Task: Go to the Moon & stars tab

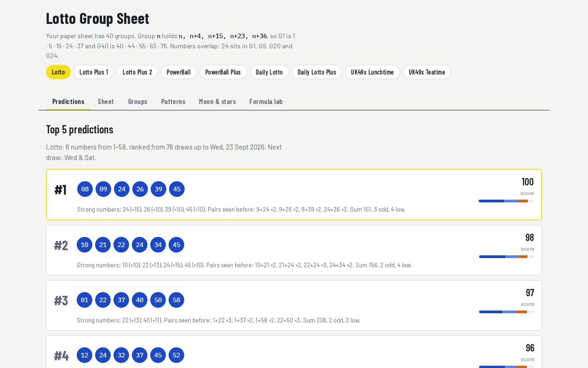Action: pyautogui.click(x=217, y=102)
